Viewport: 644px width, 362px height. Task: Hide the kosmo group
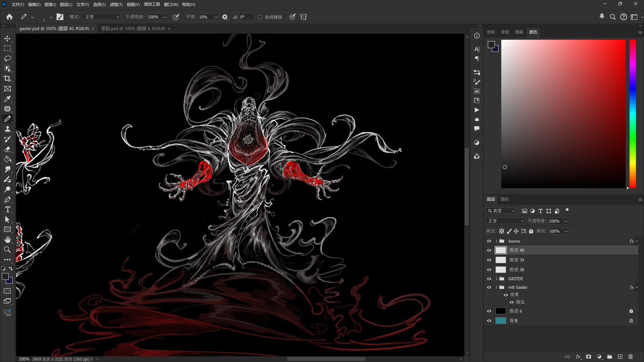(x=489, y=241)
